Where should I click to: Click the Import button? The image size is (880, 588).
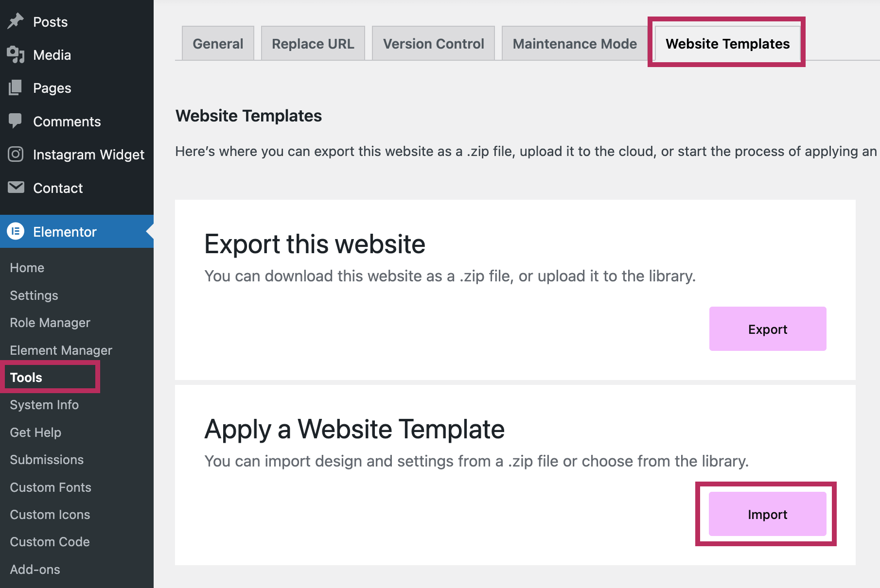coord(767,514)
